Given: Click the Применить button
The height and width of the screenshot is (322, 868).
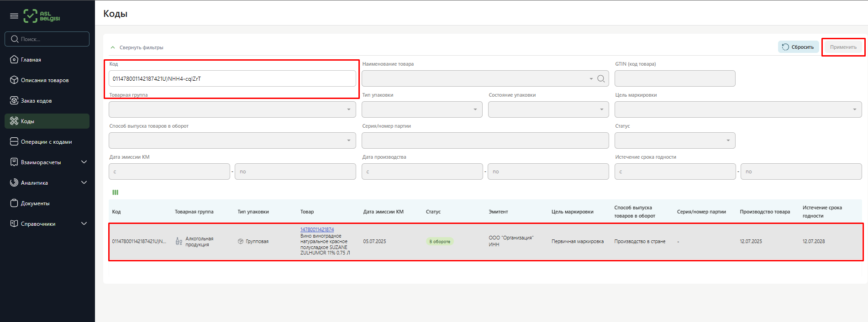Looking at the screenshot, I should pos(843,47).
